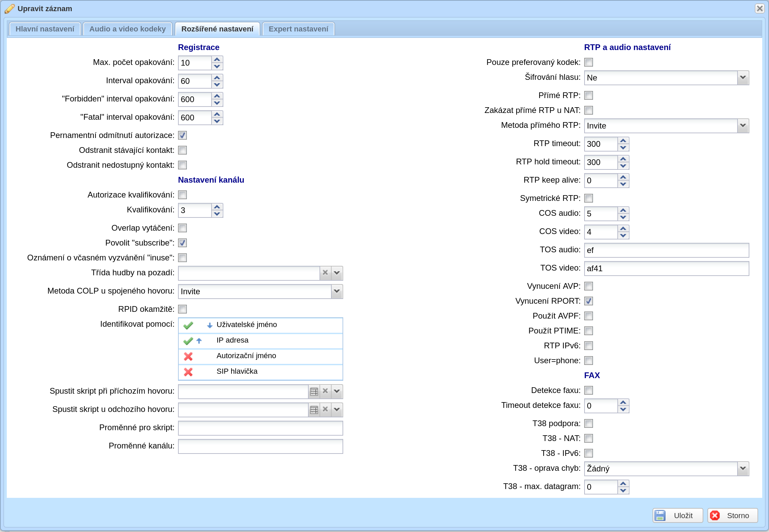The image size is (769, 532).
Task: Click into Proměnné kanálu input field
Action: (260, 446)
